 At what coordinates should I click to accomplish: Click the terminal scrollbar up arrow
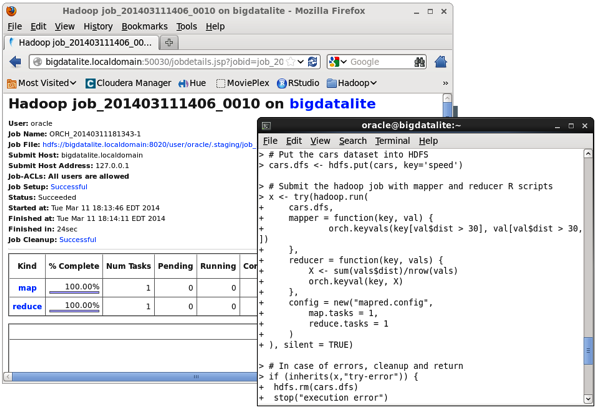pyautogui.click(x=588, y=154)
